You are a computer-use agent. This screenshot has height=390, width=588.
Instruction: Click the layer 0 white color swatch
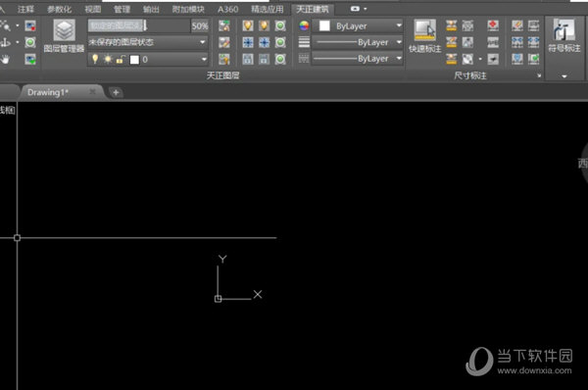point(134,59)
